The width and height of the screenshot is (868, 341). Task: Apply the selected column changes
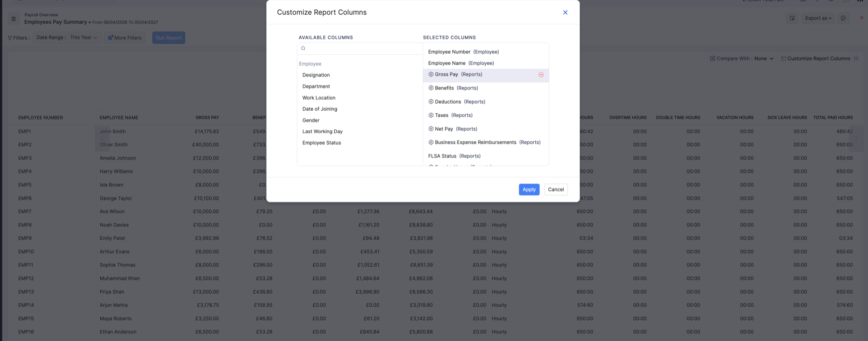pos(529,189)
